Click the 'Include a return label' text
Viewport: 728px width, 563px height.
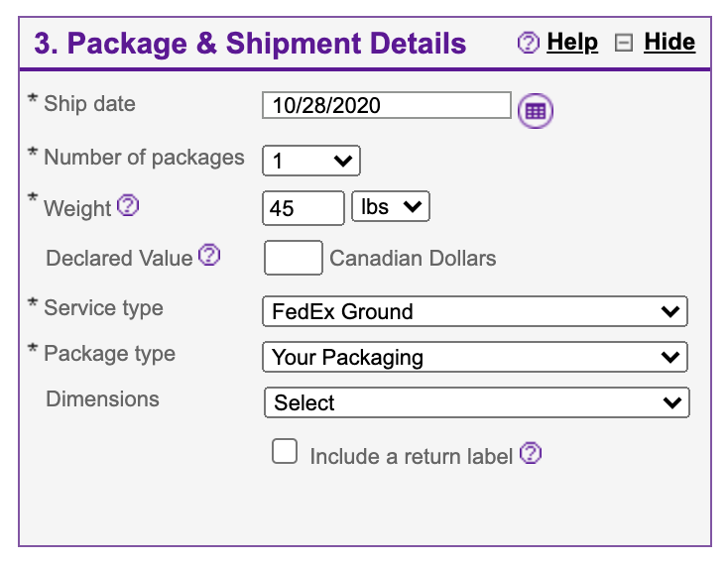pos(411,456)
